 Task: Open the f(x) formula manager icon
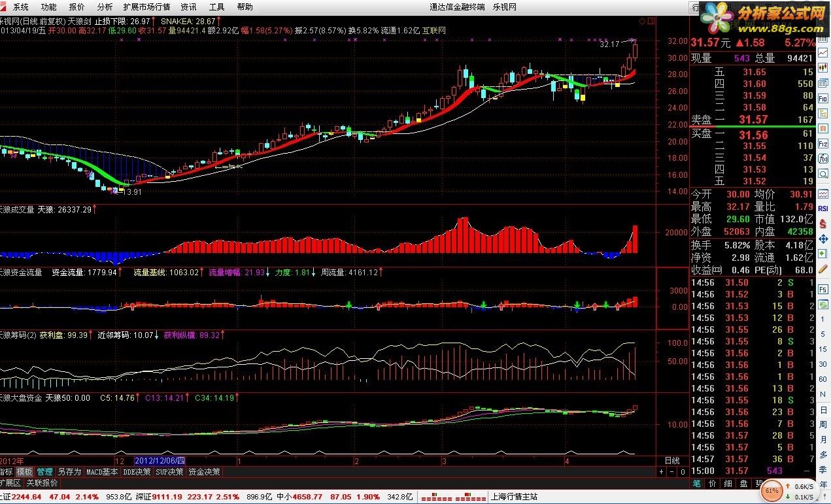click(x=823, y=159)
